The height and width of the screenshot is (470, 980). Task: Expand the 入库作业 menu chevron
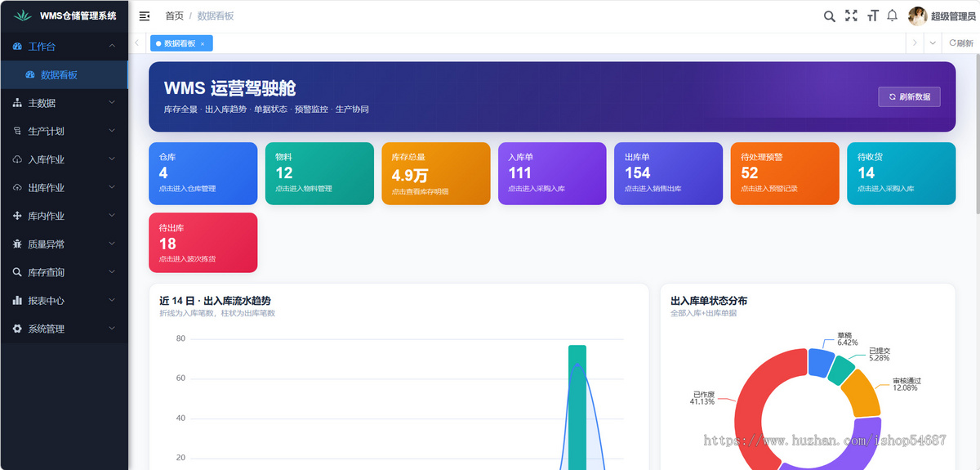[112, 159]
